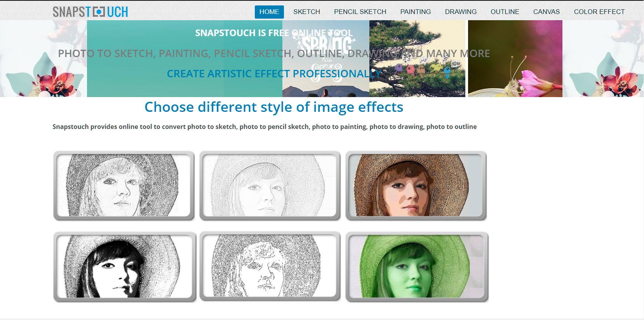The image size is (644, 320).
Task: Choose the light pencil sketch effect thumbnail
Action: click(270, 186)
